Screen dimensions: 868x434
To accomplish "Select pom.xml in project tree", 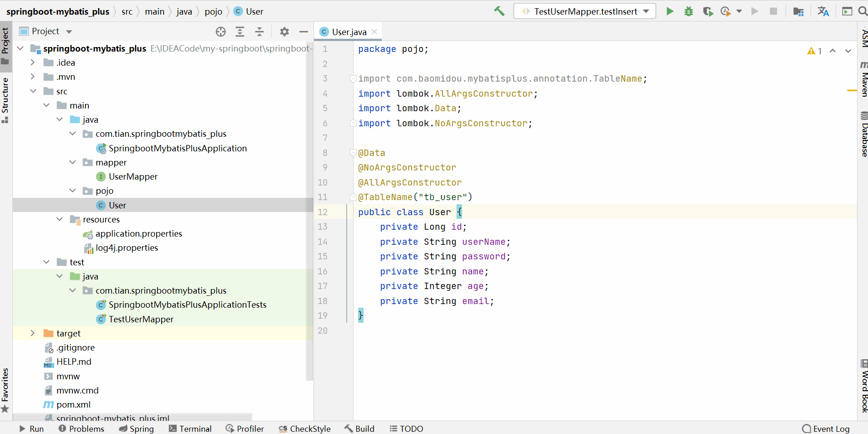I will (x=73, y=404).
